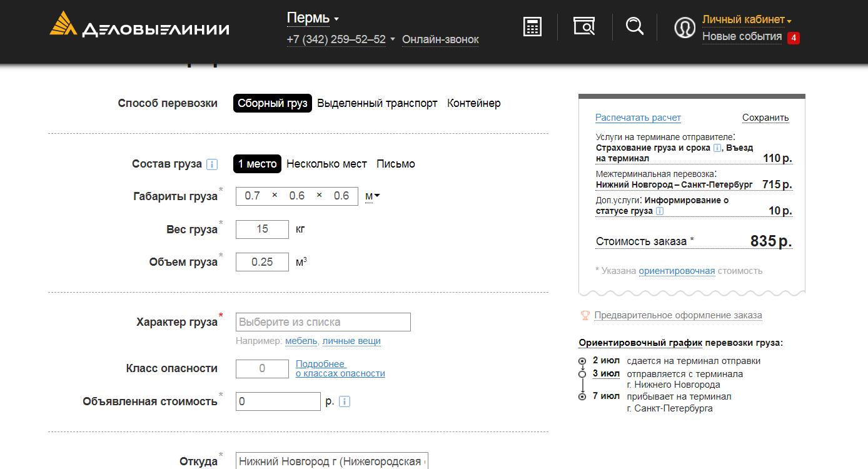The width and height of the screenshot is (868, 469).
Task: Click the magnifying glass search icon
Action: point(634,26)
